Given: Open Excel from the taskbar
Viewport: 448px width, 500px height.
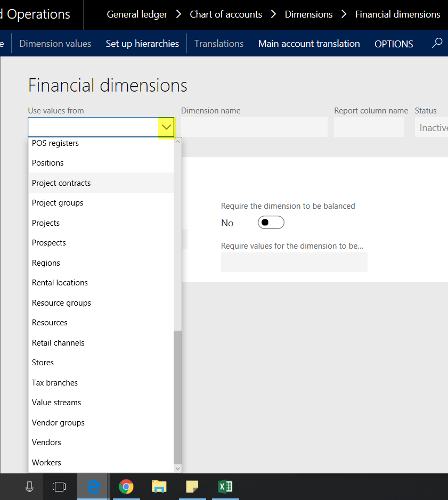Looking at the screenshot, I should [x=225, y=487].
